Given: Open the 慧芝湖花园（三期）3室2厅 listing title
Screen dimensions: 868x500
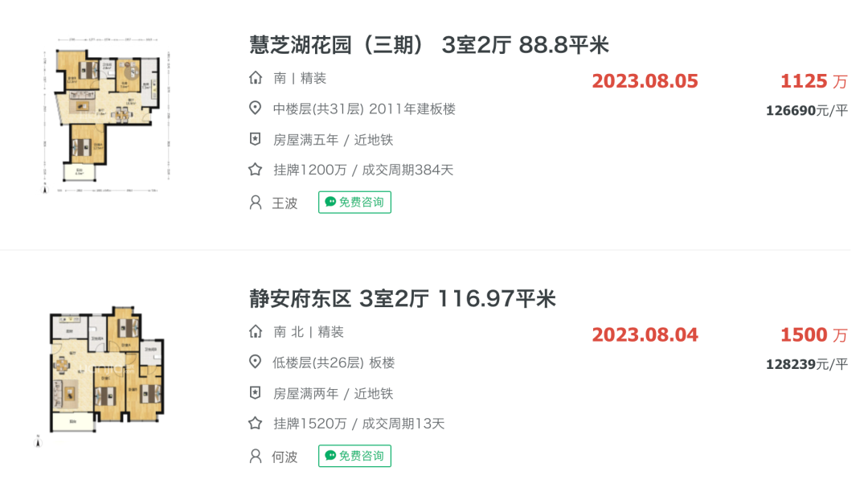Looking at the screenshot, I should tap(429, 45).
